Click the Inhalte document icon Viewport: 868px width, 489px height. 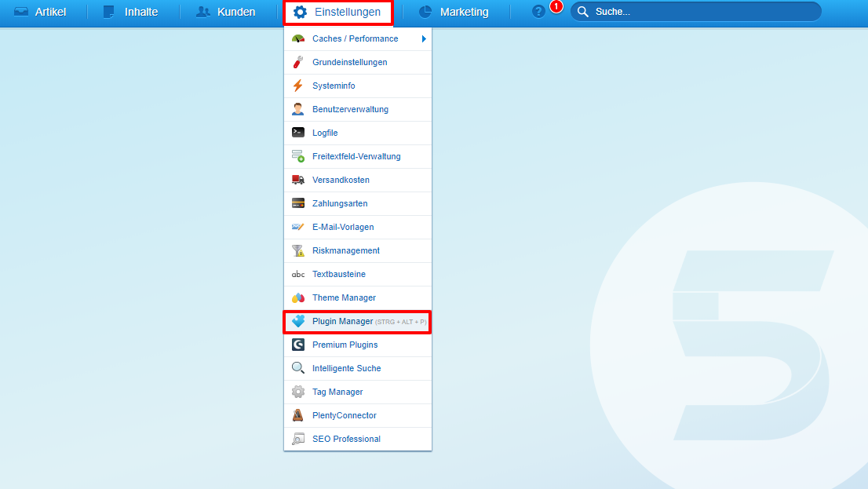[x=109, y=12]
